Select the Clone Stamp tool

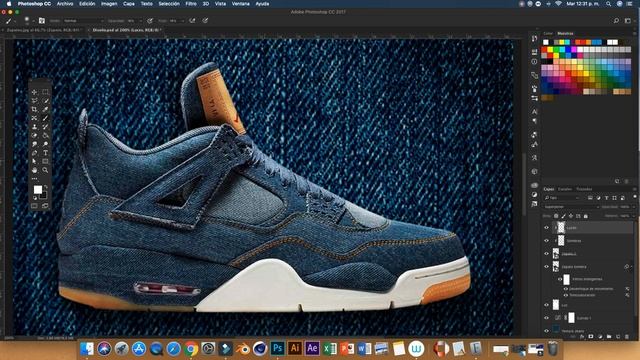click(34, 127)
